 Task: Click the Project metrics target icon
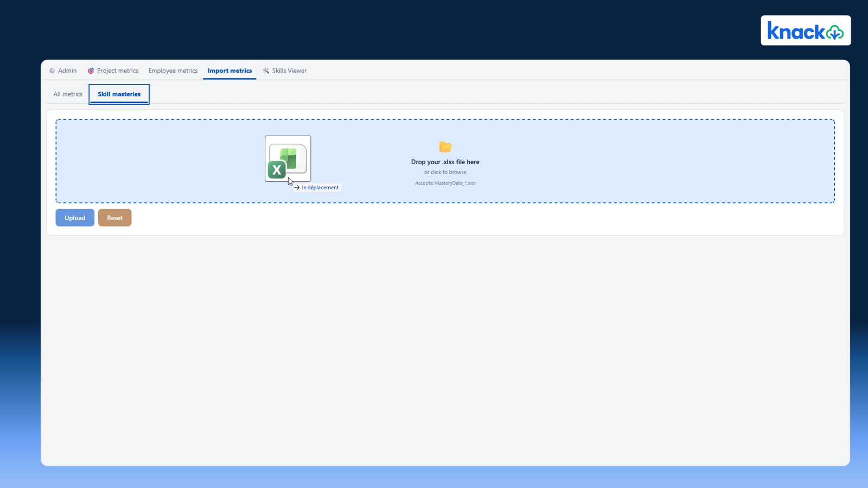pos(91,70)
